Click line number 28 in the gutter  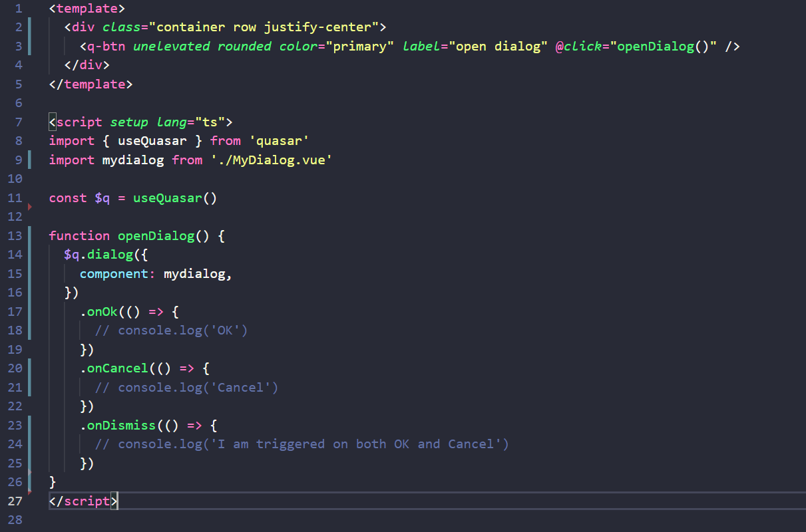pos(15,519)
